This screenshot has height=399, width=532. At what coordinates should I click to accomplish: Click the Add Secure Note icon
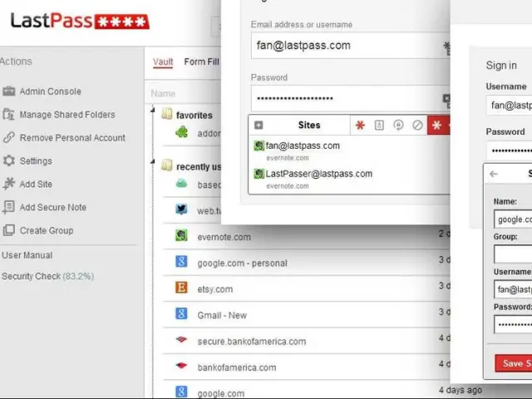(x=9, y=207)
